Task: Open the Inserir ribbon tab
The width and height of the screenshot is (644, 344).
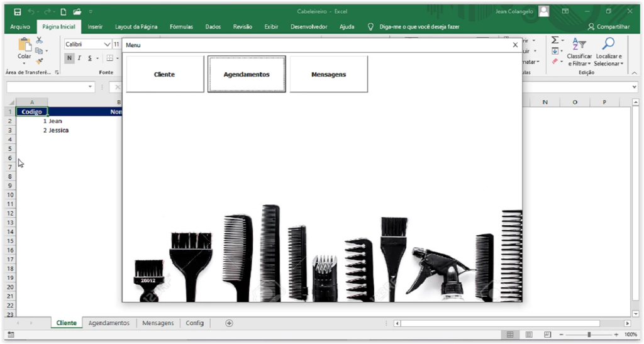Action: (x=95, y=27)
